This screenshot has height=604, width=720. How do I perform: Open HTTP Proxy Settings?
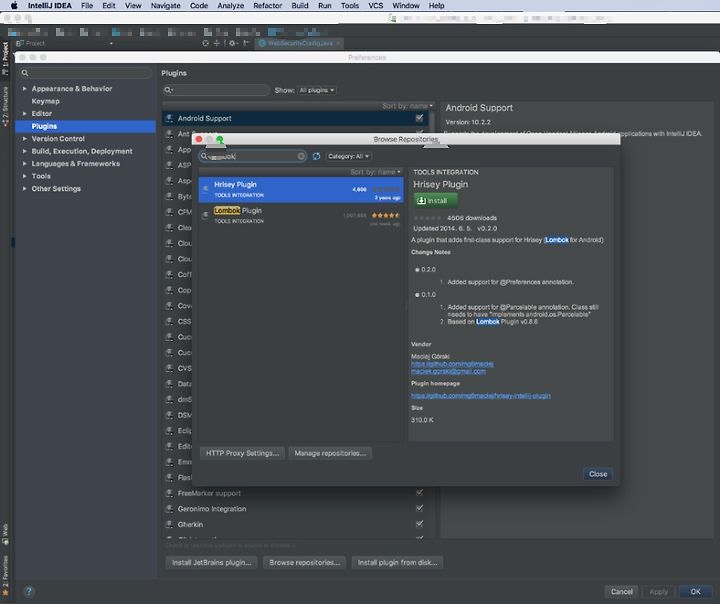242,453
